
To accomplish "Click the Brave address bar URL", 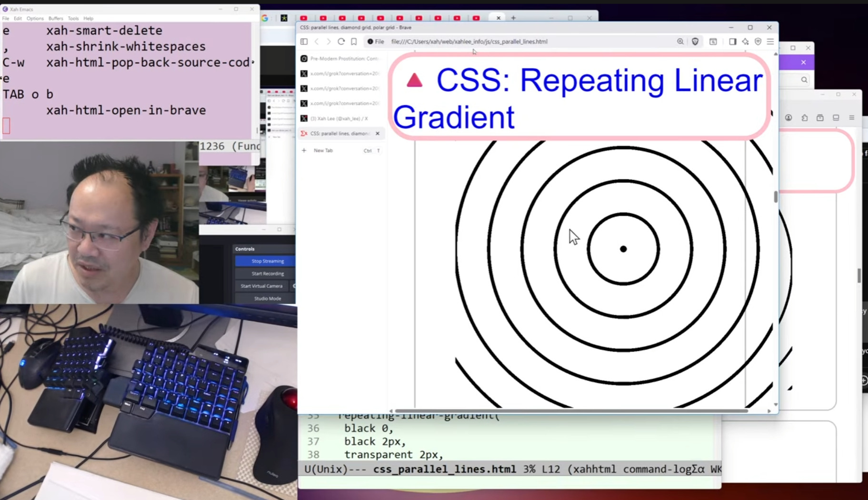I will (x=469, y=41).
